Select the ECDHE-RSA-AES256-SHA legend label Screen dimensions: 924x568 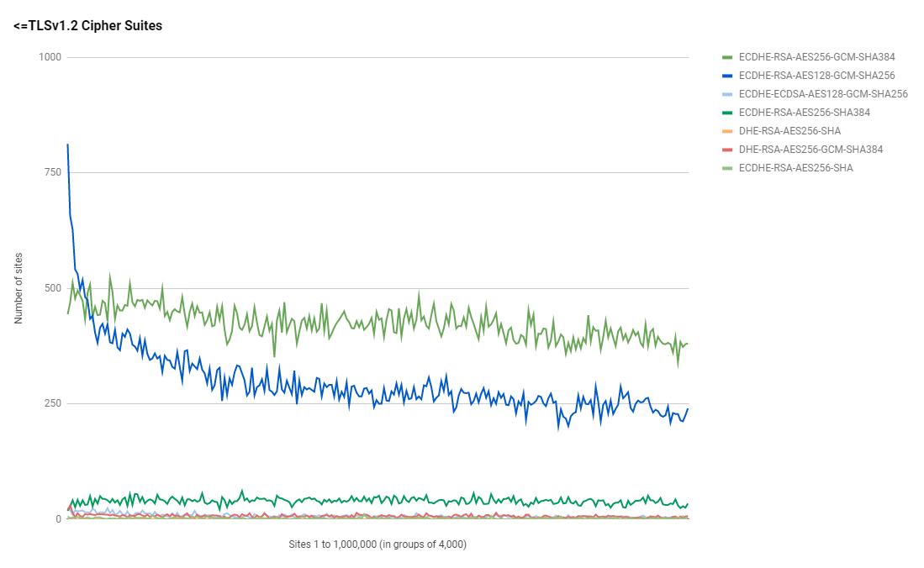click(795, 169)
